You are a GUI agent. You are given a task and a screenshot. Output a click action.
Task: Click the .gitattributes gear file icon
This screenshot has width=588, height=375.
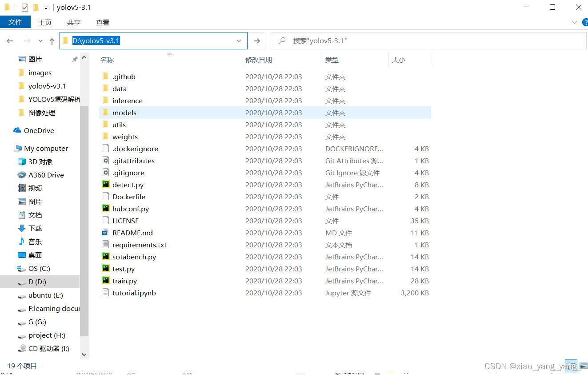105,161
